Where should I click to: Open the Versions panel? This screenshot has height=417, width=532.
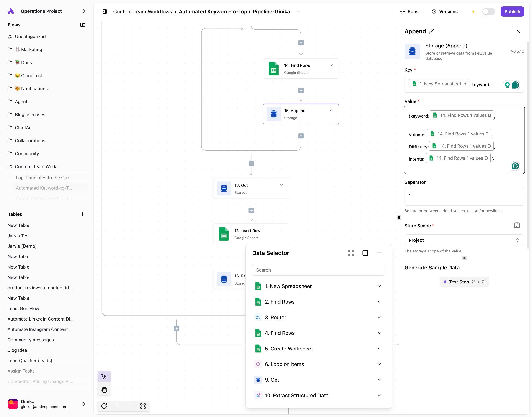pyautogui.click(x=445, y=11)
